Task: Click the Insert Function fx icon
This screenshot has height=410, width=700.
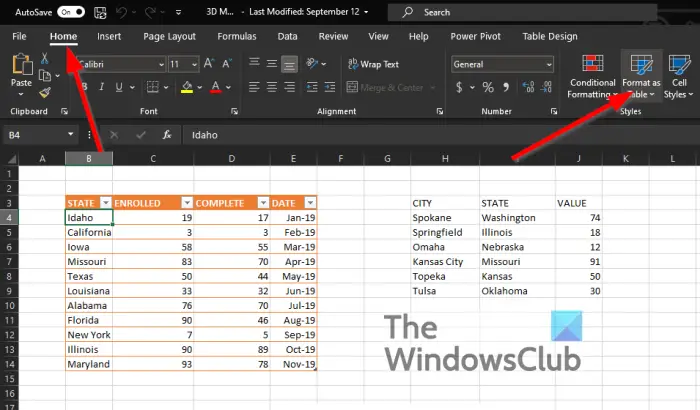Action: [167, 135]
